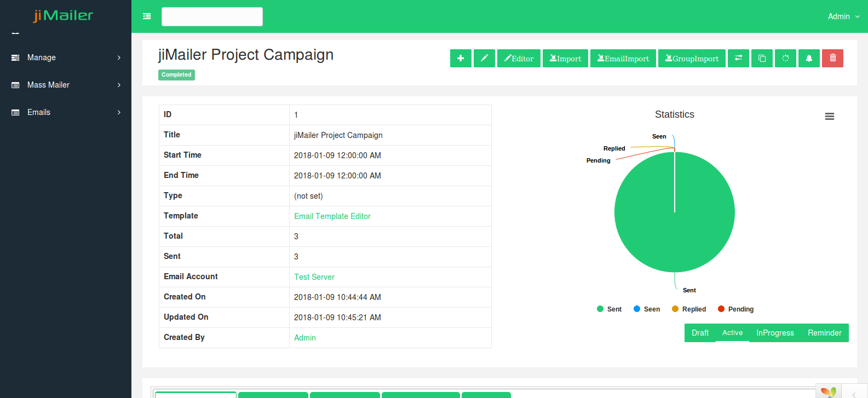Click the Start Time value cell
868x398 pixels.
click(x=390, y=155)
